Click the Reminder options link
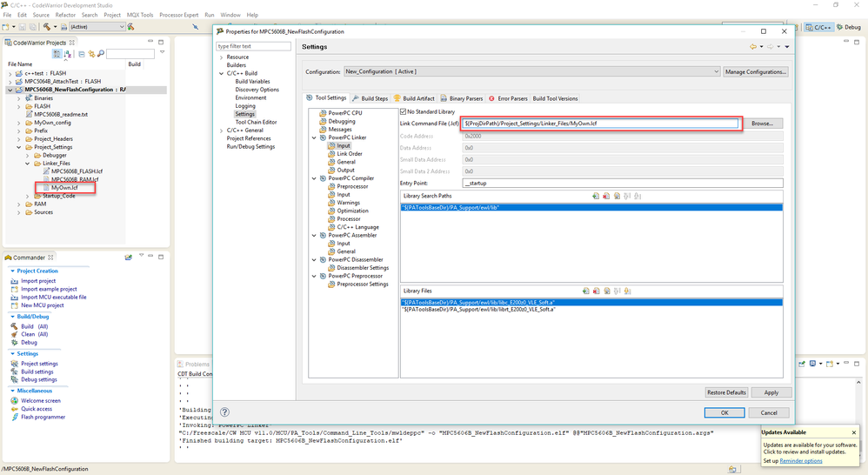The width and height of the screenshot is (868, 475). pyautogui.click(x=800, y=461)
